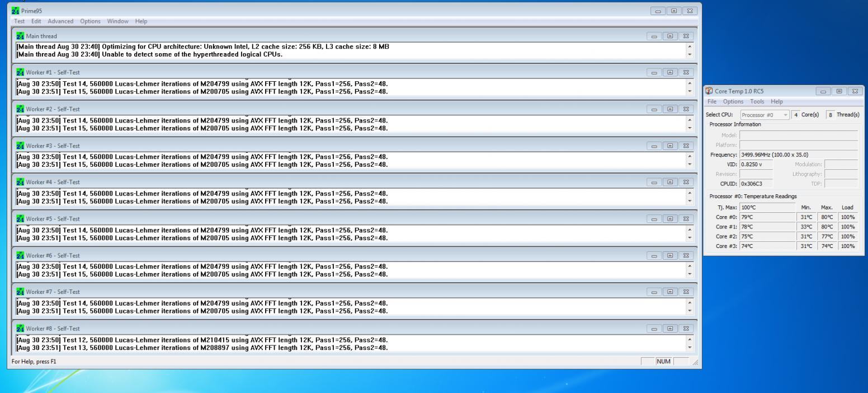Viewport: 868px width, 393px height.
Task: Click Worker #8 Test 13 M208897 log line
Action: [x=202, y=347]
